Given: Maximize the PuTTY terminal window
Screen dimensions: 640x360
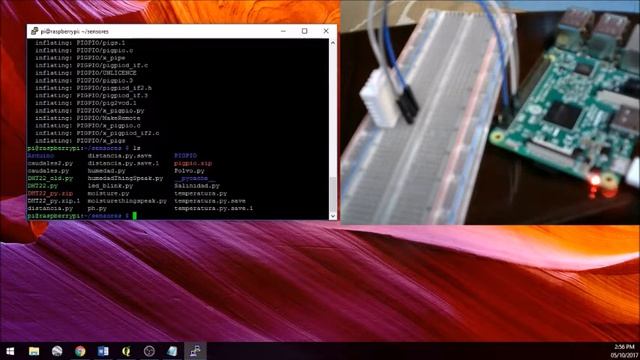Looking at the screenshot, I should coord(304,31).
